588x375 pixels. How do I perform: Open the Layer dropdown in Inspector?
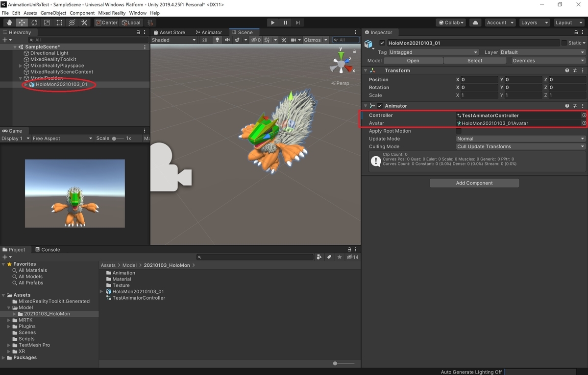[x=542, y=52]
